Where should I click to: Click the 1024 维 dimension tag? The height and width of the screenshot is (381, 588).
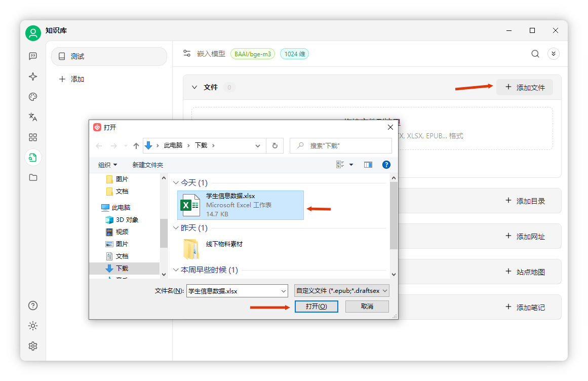tap(294, 54)
